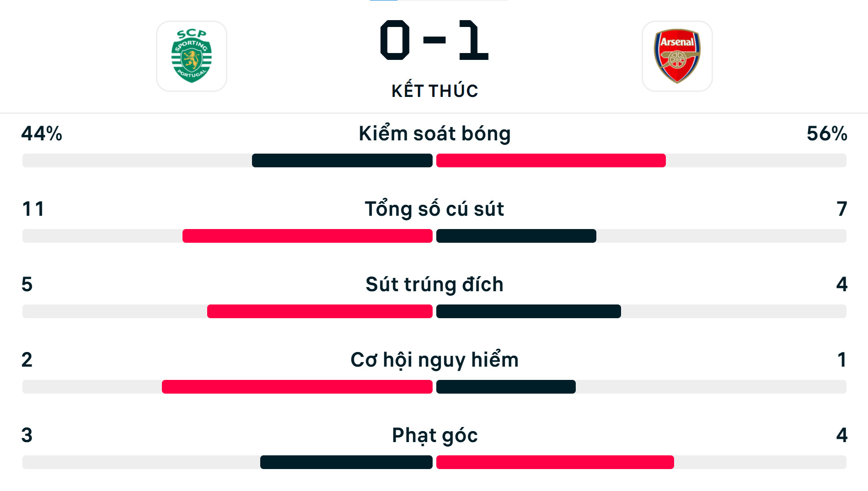The image size is (868, 491).
Task: Click Sporting's red shots on target bar
Action: coord(320,311)
